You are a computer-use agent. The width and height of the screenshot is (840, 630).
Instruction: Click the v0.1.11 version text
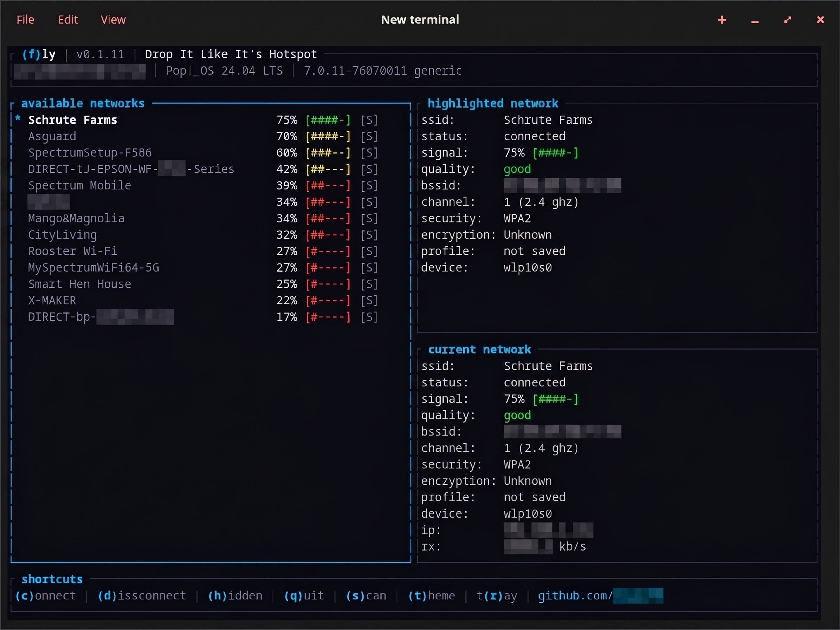(100, 54)
